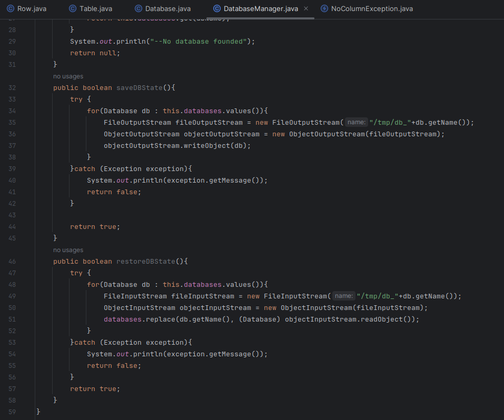The image size is (504, 420).
Task: Click the 'try {' keyword on line 47
Action: coord(81,273)
